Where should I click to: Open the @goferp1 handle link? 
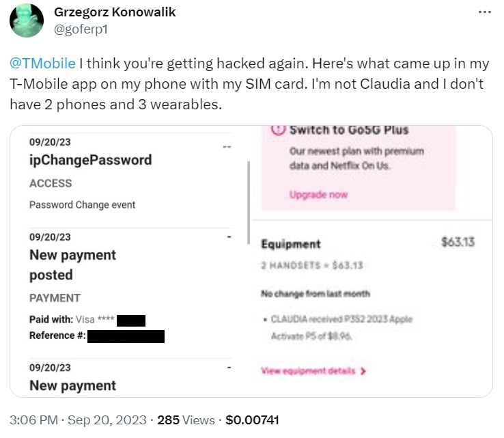(x=80, y=29)
